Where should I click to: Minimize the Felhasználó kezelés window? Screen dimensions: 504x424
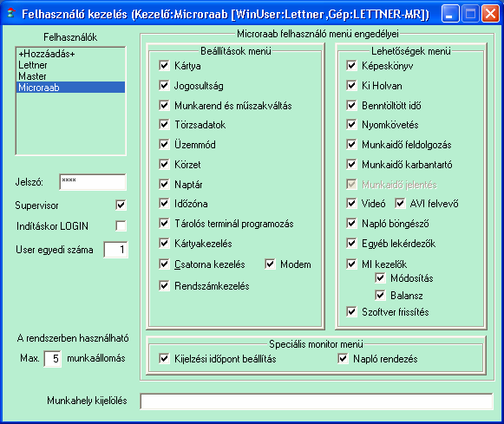pos(450,14)
